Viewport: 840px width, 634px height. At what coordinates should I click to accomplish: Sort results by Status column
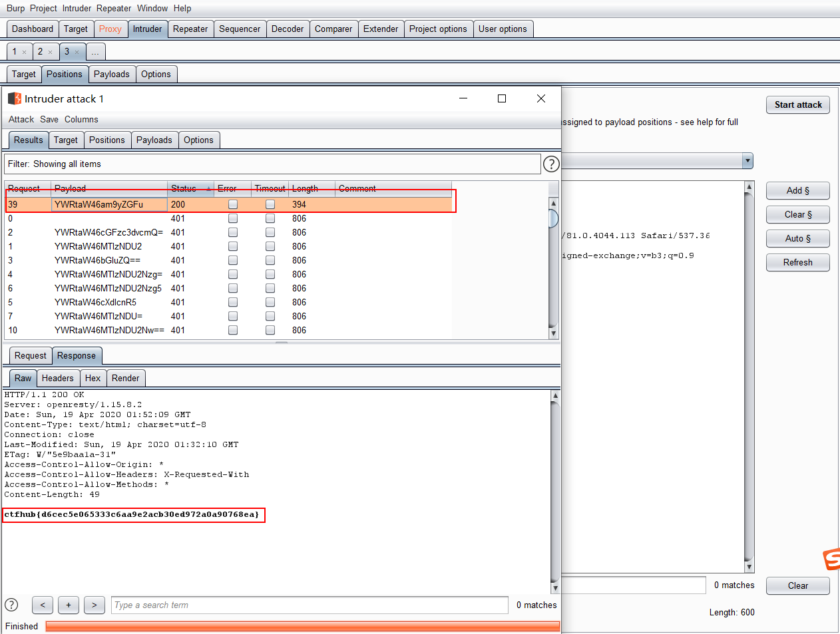190,188
